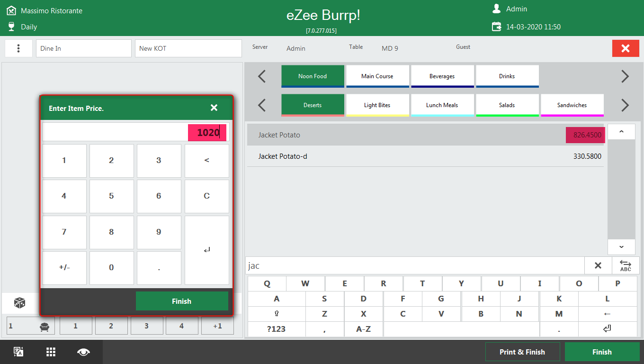644x364 pixels.
Task: Click the Admin user icon
Action: 496,9
